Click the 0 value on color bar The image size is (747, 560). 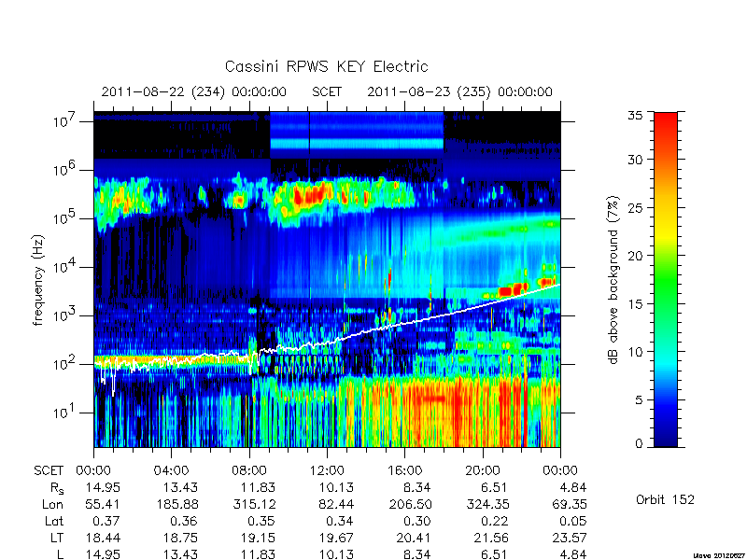click(639, 443)
